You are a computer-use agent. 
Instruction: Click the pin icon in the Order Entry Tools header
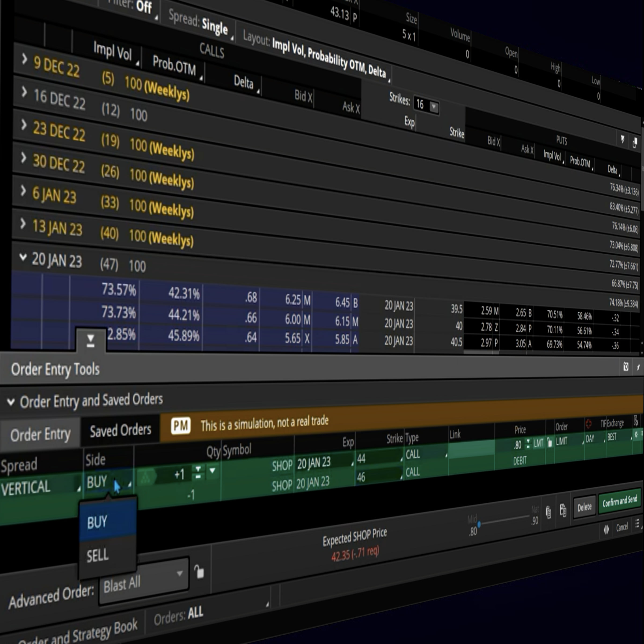(x=638, y=367)
